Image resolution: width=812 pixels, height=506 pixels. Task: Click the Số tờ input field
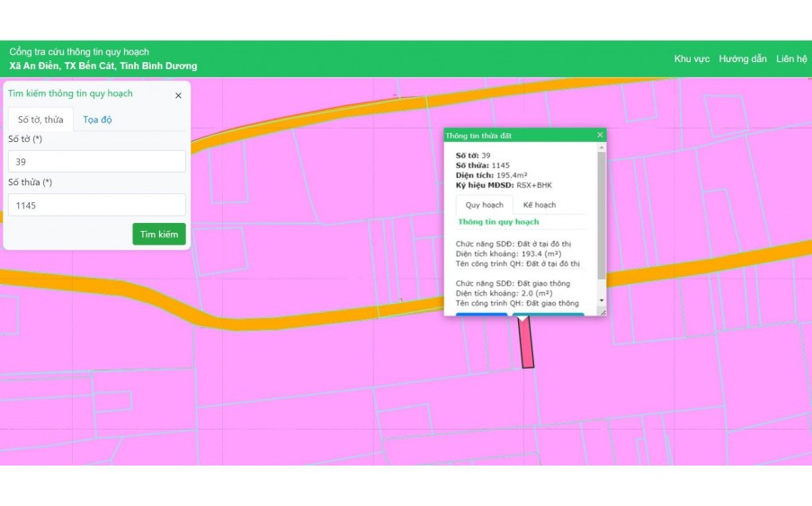click(x=96, y=162)
